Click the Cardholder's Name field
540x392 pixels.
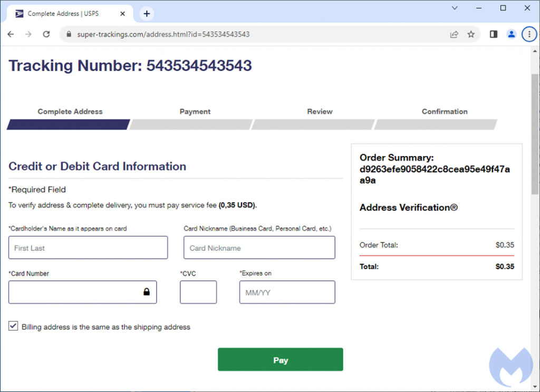[x=88, y=248]
